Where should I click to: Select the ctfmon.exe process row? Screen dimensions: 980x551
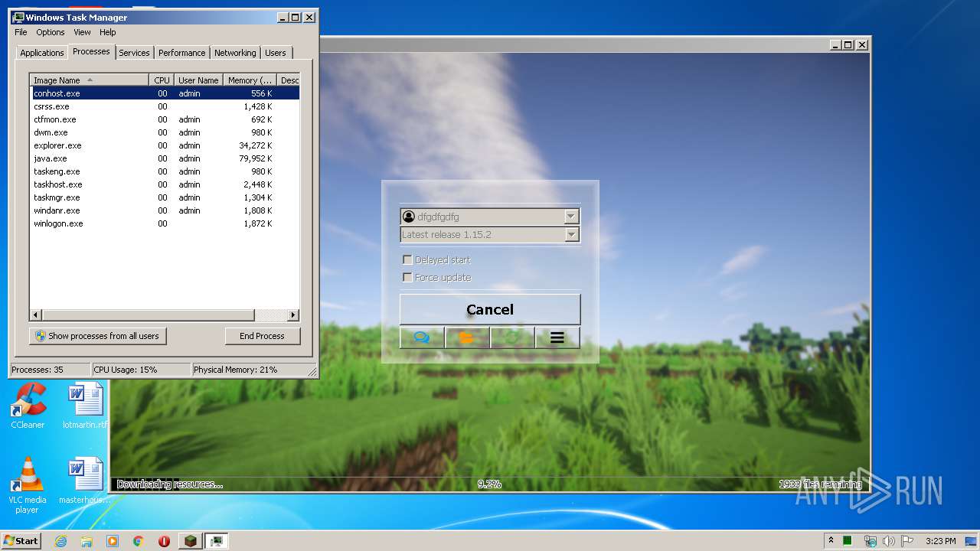point(165,119)
